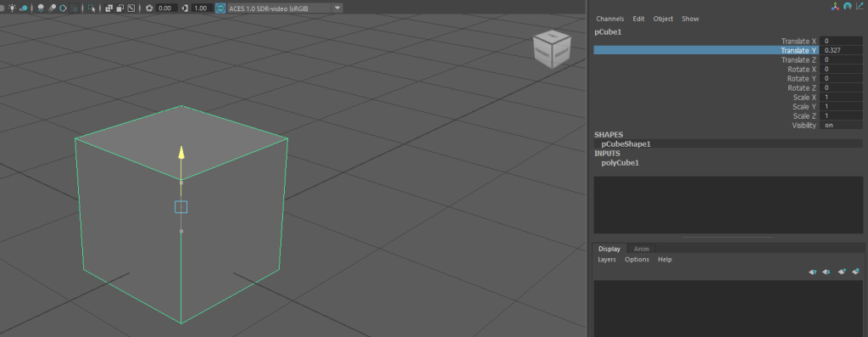868x337 pixels.
Task: Click the channel speed control icon
Action: click(847, 6)
